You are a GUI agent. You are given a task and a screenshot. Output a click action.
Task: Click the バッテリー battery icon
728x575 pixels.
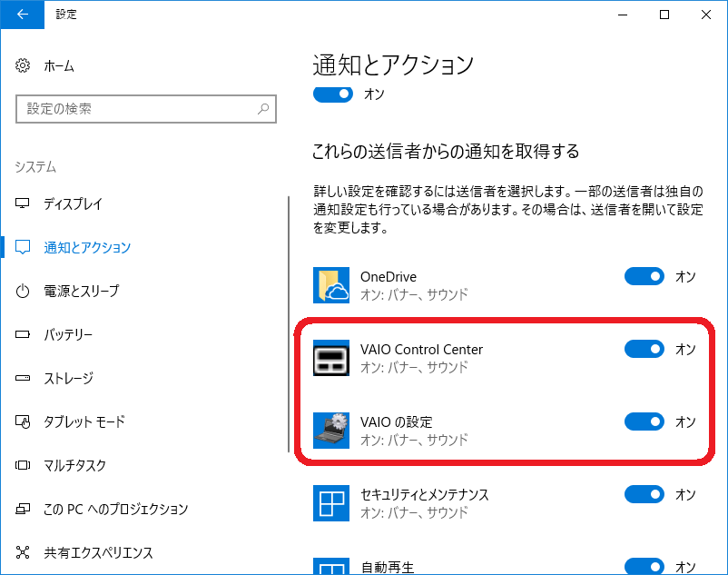[x=23, y=334]
